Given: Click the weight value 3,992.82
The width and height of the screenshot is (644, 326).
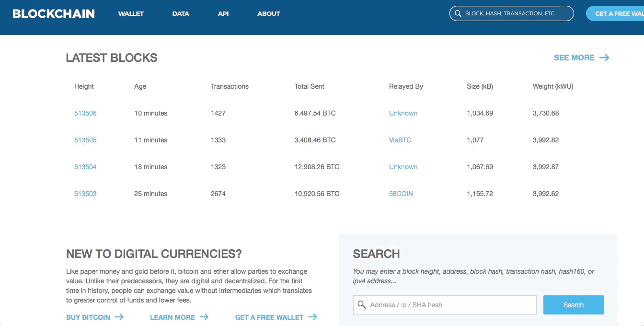Looking at the screenshot, I should [546, 140].
